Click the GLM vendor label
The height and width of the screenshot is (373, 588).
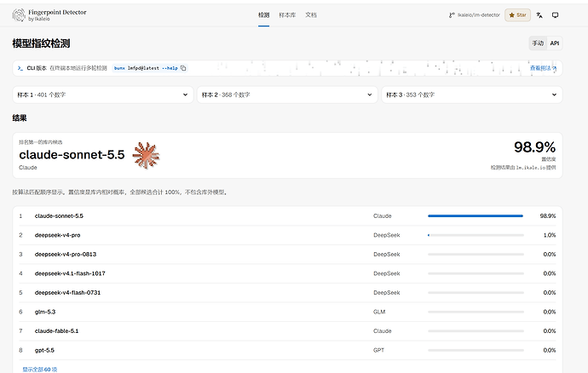click(x=379, y=312)
